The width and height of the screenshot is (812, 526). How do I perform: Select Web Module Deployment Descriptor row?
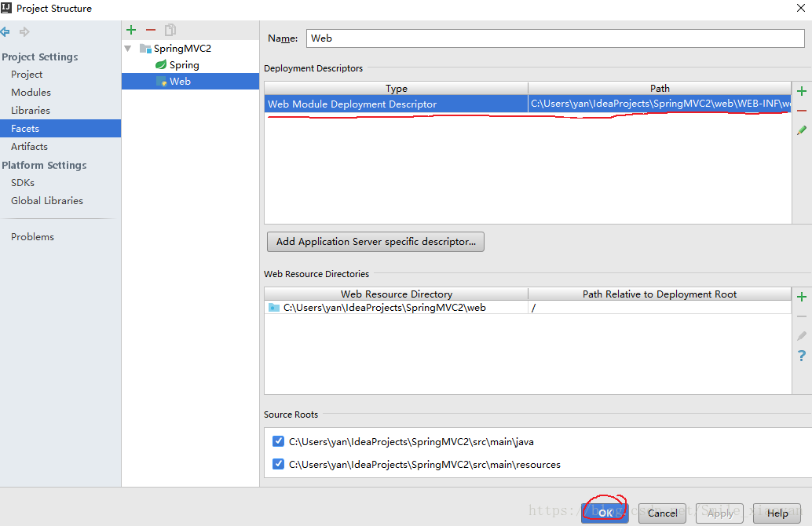pyautogui.click(x=528, y=104)
